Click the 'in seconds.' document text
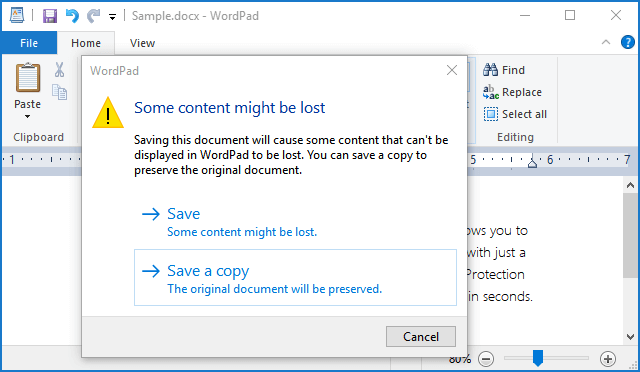The width and height of the screenshot is (640, 372). [500, 296]
